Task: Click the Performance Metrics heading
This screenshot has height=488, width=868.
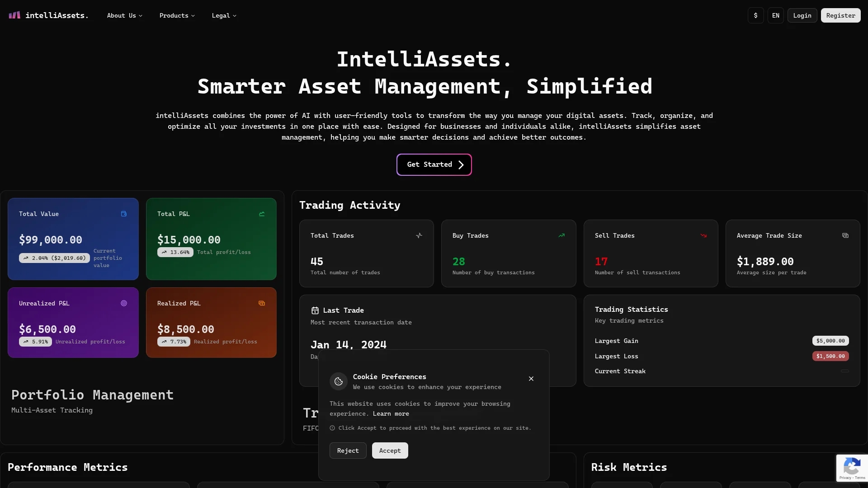Action: click(x=68, y=467)
